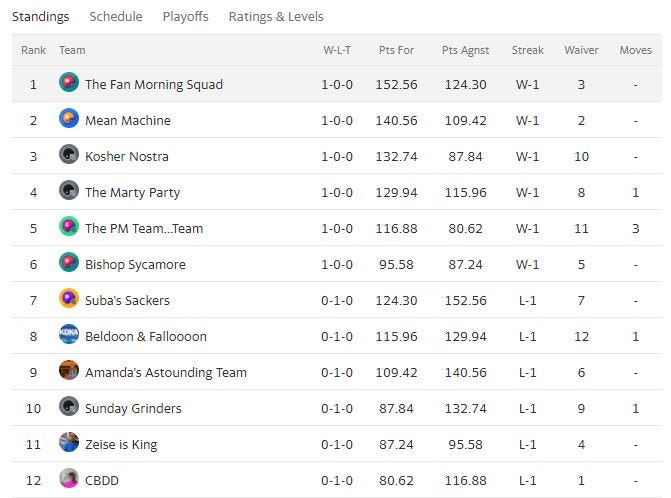Screen dimensions: 671x498
Task: Sort standings by Pts For column
Action: pos(397,50)
